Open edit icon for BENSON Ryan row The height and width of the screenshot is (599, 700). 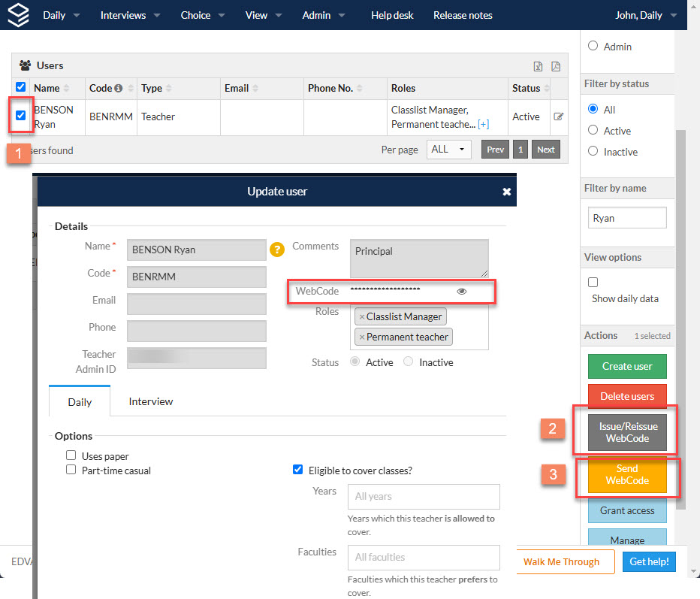[x=559, y=116]
